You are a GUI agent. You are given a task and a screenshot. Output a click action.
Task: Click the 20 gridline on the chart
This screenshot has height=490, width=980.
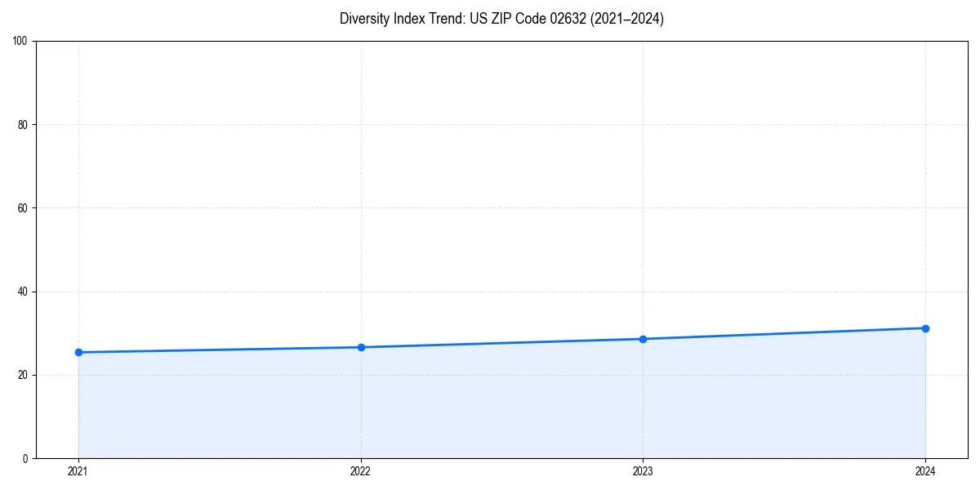point(490,373)
